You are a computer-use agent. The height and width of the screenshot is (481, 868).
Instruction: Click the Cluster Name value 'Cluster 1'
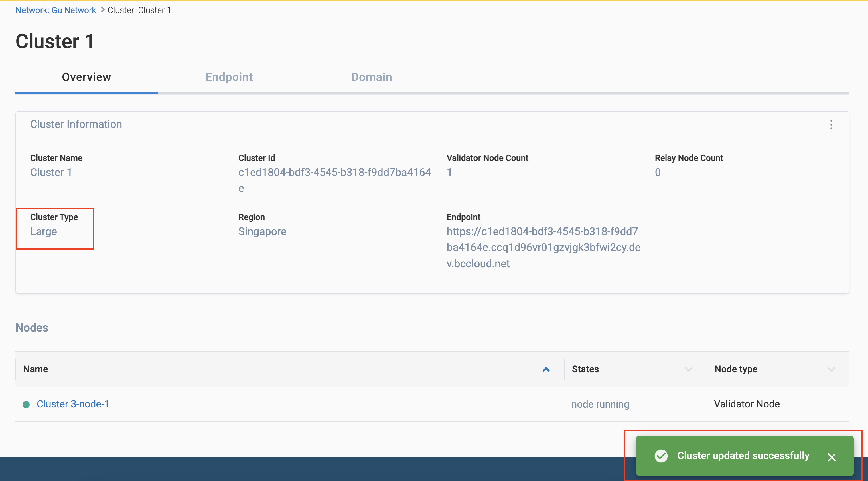click(x=51, y=172)
